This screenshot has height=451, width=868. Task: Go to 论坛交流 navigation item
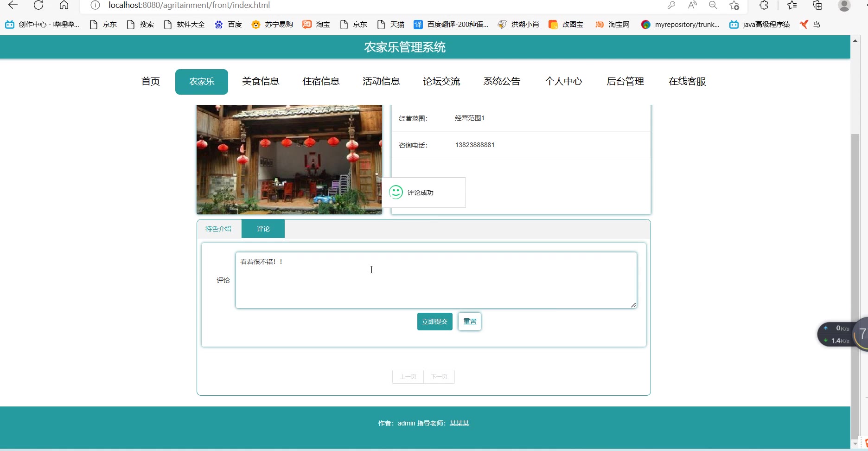(x=441, y=82)
